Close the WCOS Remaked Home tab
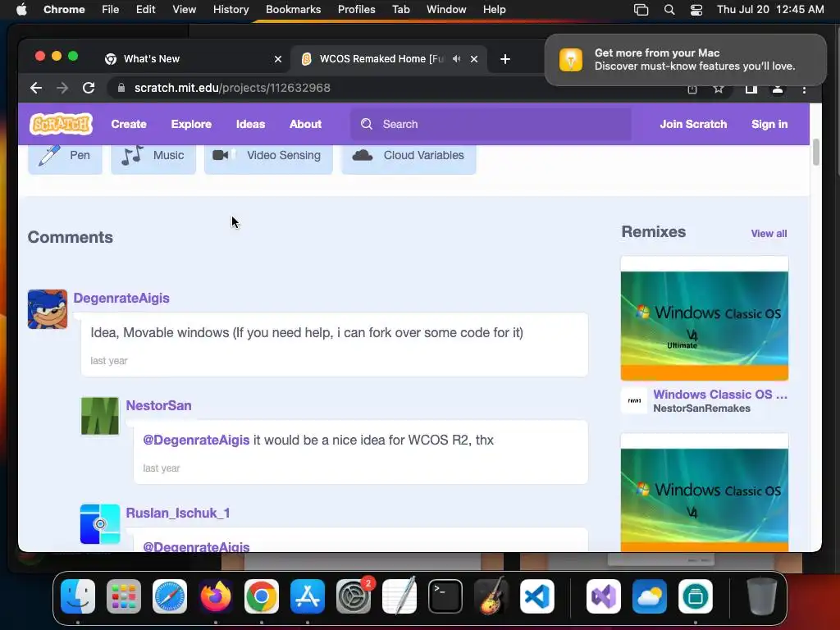This screenshot has height=630, width=840. [474, 59]
